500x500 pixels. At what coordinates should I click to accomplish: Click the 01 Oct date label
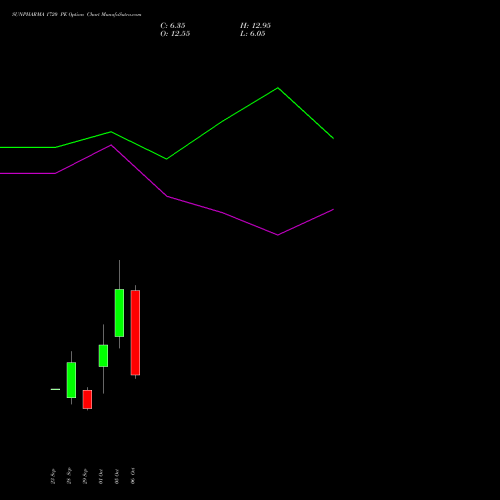click(101, 476)
